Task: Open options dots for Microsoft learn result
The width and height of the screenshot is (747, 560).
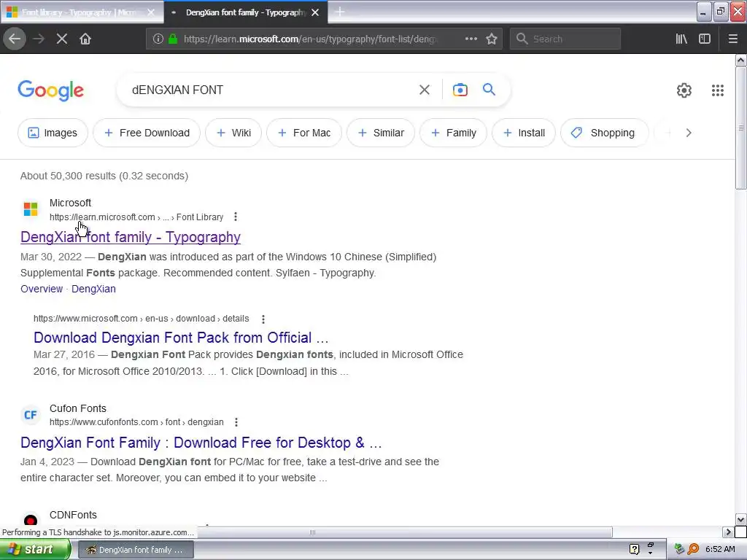Action: [236, 217]
